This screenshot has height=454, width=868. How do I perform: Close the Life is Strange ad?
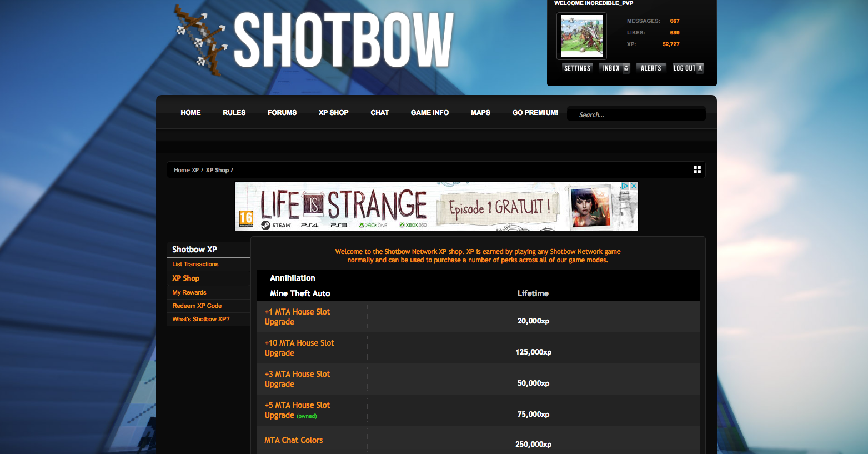[x=634, y=186]
